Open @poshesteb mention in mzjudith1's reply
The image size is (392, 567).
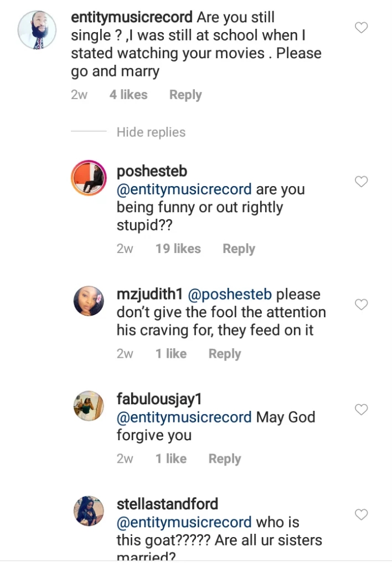click(x=231, y=294)
